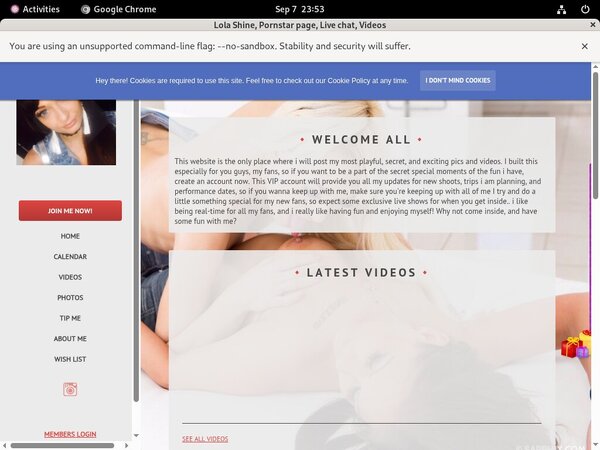Click the Chrome icon in the top bar
600x450 pixels.
[86, 9]
